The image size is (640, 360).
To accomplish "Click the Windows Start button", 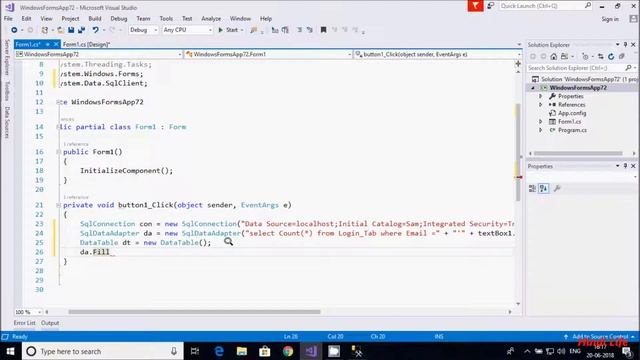I will coord(11,351).
